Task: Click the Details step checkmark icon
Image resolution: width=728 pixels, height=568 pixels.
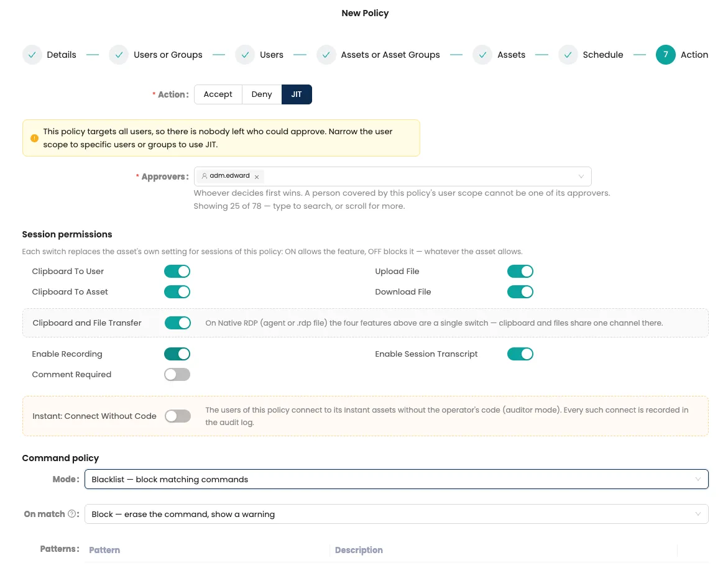Action: click(32, 55)
